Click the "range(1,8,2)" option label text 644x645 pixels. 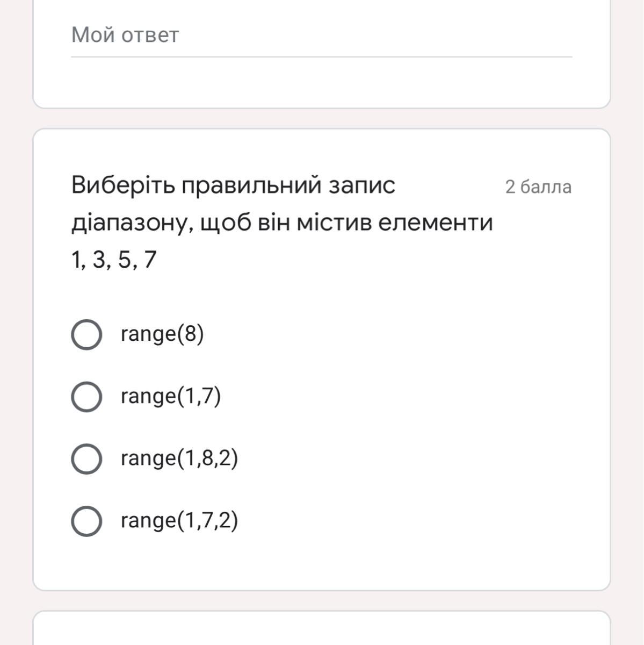pyautogui.click(x=179, y=458)
